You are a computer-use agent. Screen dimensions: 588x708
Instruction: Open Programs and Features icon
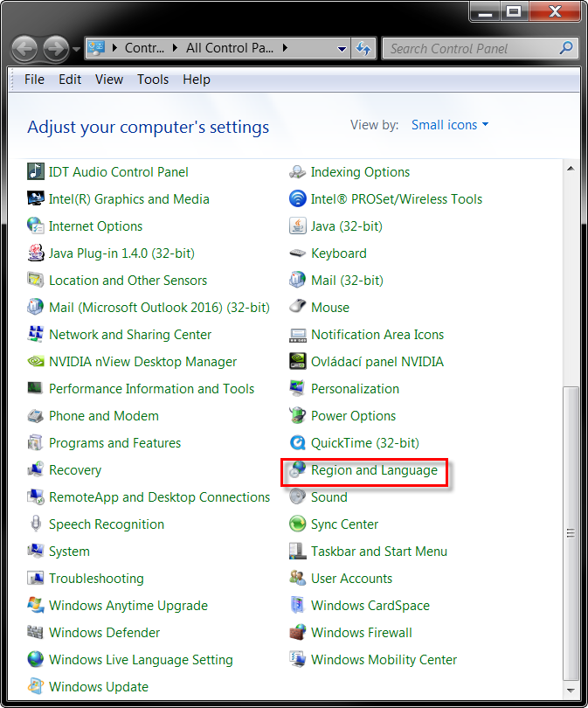[x=36, y=443]
